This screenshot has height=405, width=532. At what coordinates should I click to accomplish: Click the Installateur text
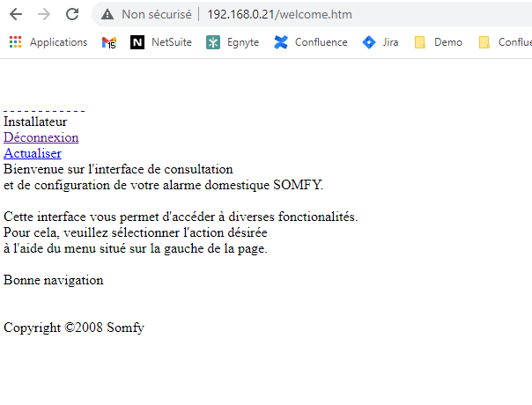[35, 121]
